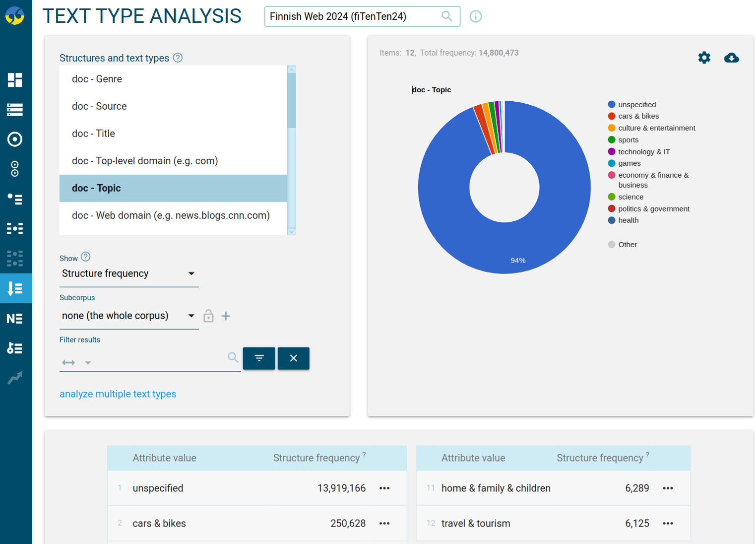Open the Structure frequency dropdown
The image size is (756, 544).
tap(191, 273)
